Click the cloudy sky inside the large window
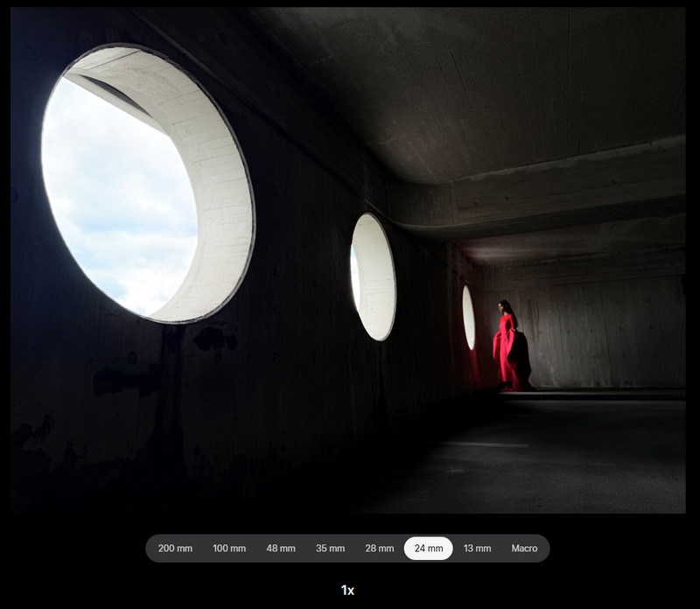700x609 pixels. [114, 201]
